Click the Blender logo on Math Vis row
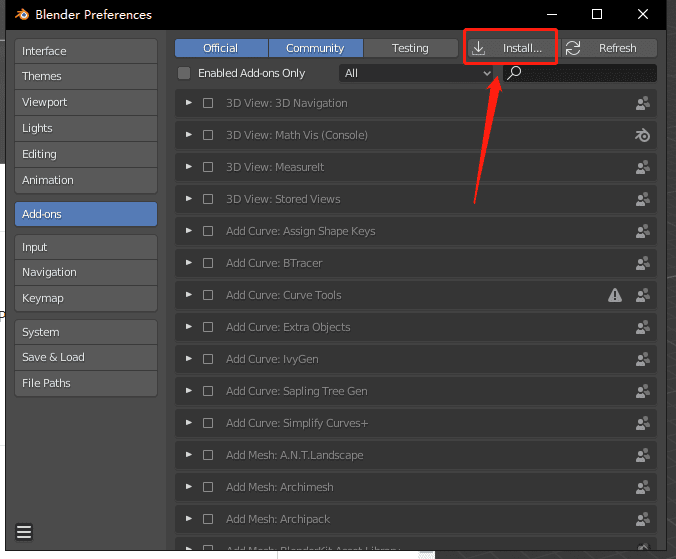676x559 pixels. (643, 135)
